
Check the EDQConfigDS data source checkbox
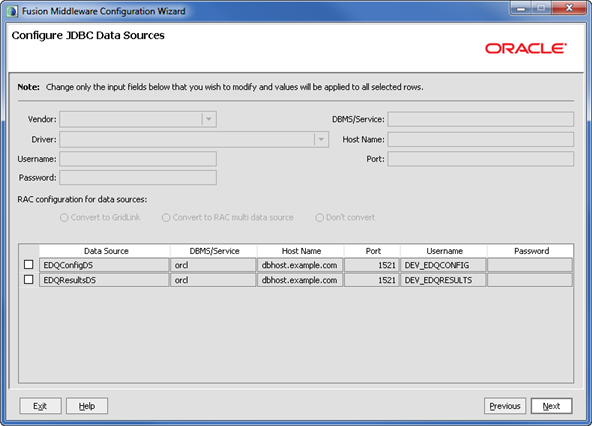[x=28, y=264]
